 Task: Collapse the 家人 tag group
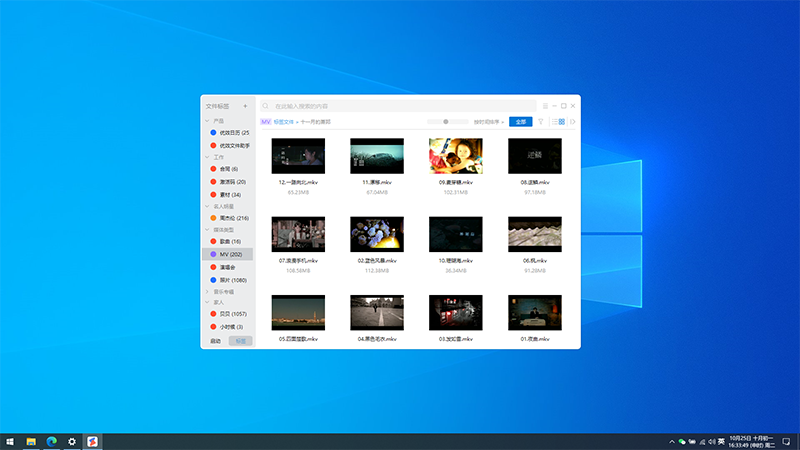click(x=207, y=303)
